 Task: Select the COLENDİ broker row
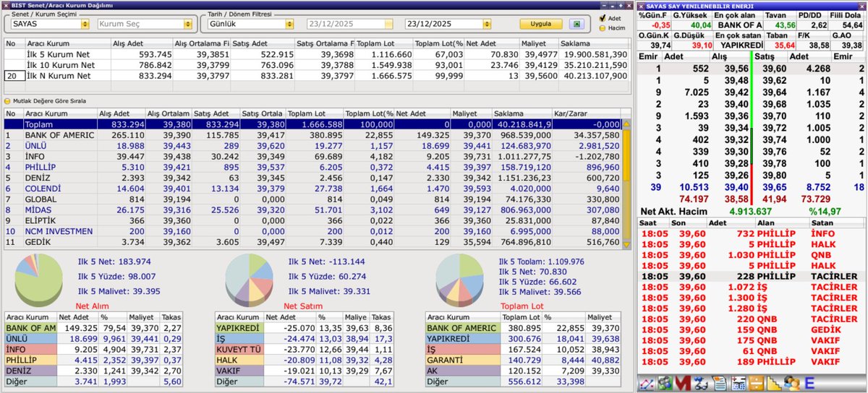tap(313, 188)
